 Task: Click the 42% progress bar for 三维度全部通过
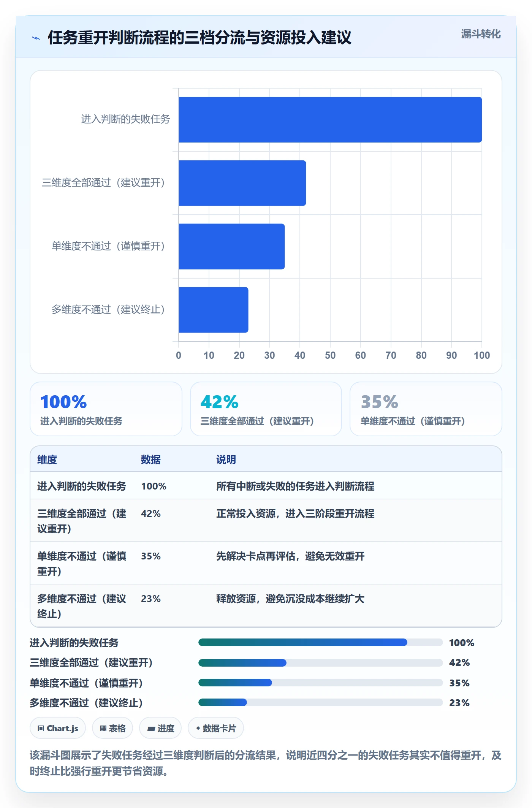tap(320, 663)
